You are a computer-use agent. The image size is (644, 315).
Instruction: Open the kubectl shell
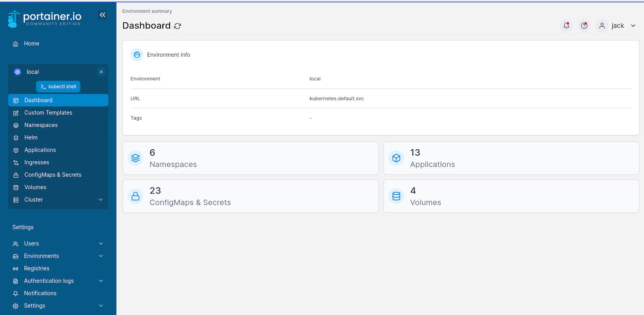(58, 86)
